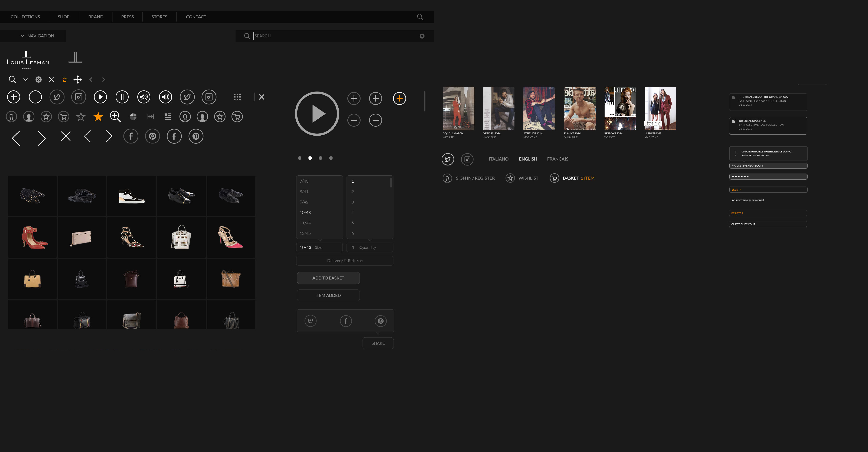Screen dimensions: 868x452
Task: Click the ADD TO BASKET button
Action: (328, 278)
